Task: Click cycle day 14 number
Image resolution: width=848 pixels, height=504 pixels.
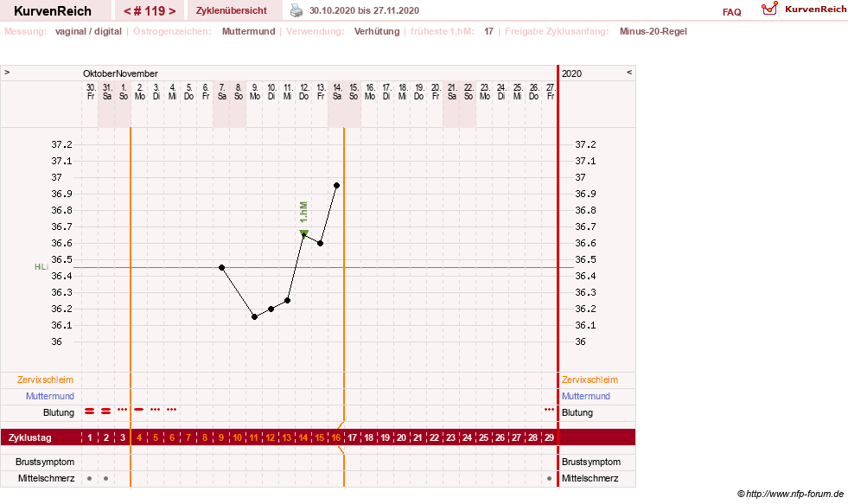Action: coord(303,437)
